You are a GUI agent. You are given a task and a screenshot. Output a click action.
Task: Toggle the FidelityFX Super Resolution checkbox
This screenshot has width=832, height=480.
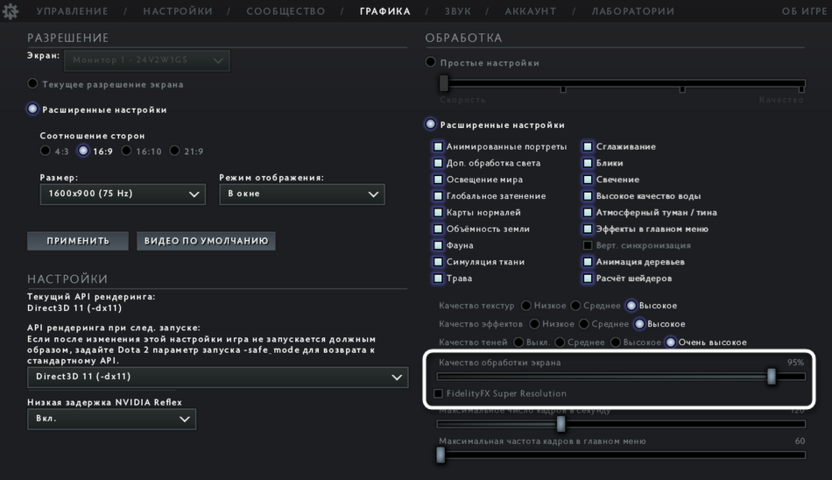coord(438,394)
